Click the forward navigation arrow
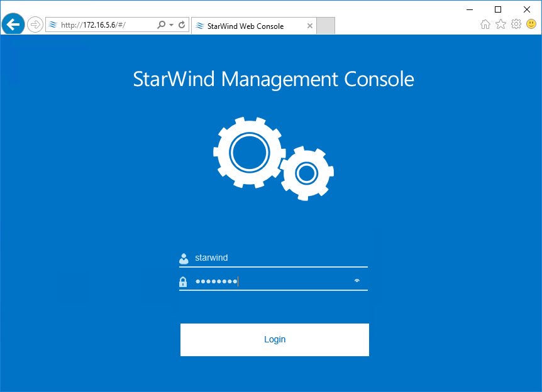The height and width of the screenshot is (392, 542). (35, 24)
